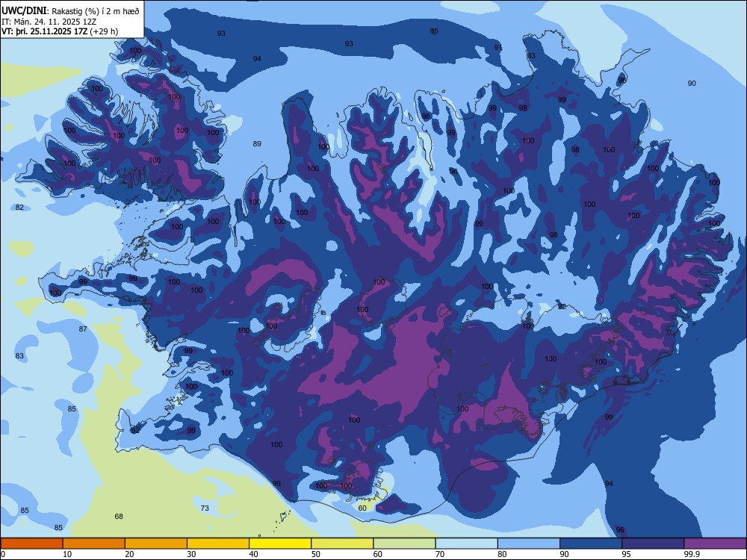747x560 pixels.
Task: Click the legend tick label '99.9'
Action: pos(692,554)
